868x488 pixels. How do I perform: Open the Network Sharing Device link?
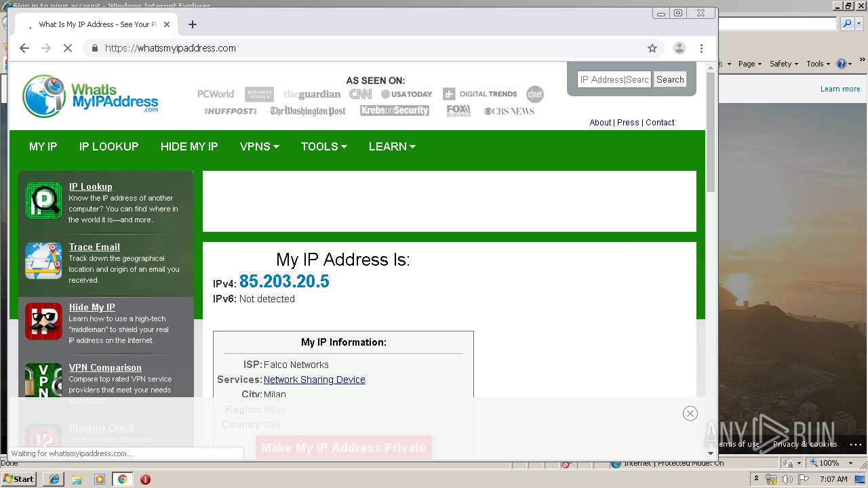315,380
